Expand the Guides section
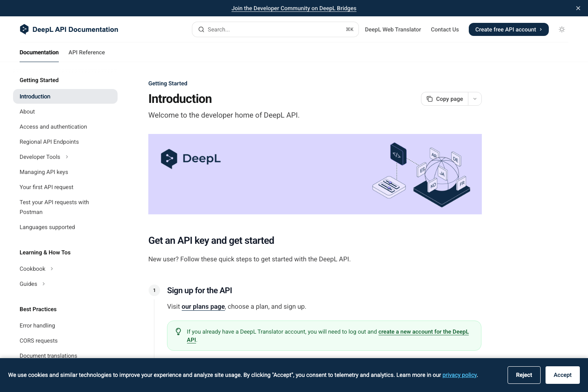Screen dimensions: 588x392 click(44, 284)
